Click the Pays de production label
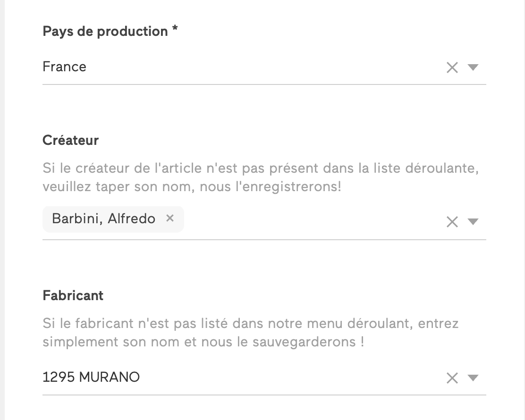Screen dimensions: 525x420 click(109, 31)
